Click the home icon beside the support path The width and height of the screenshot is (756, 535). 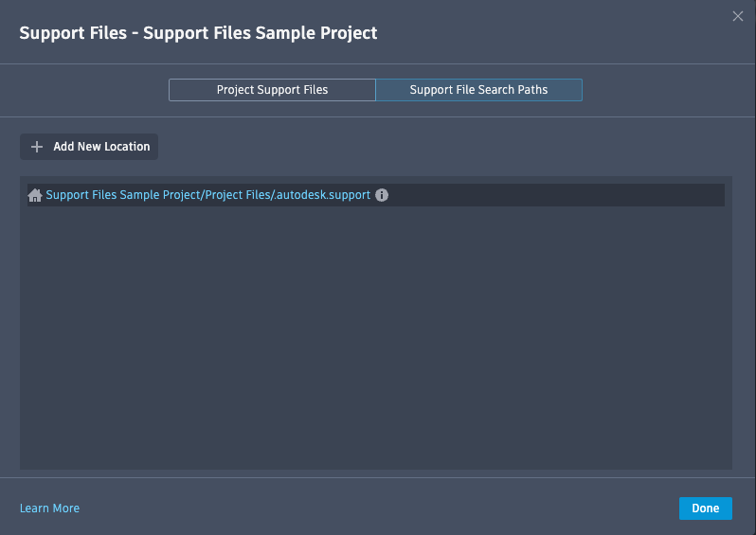coord(35,195)
